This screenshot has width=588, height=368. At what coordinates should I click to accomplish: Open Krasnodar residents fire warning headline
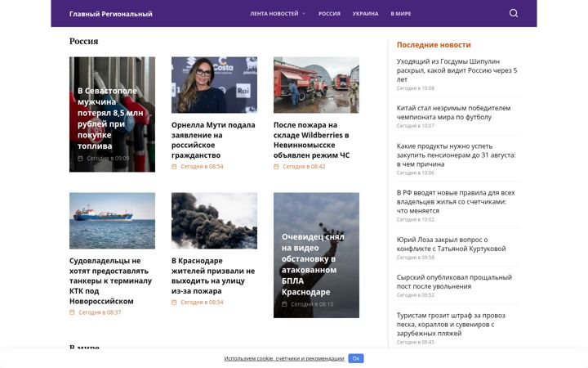(x=213, y=276)
